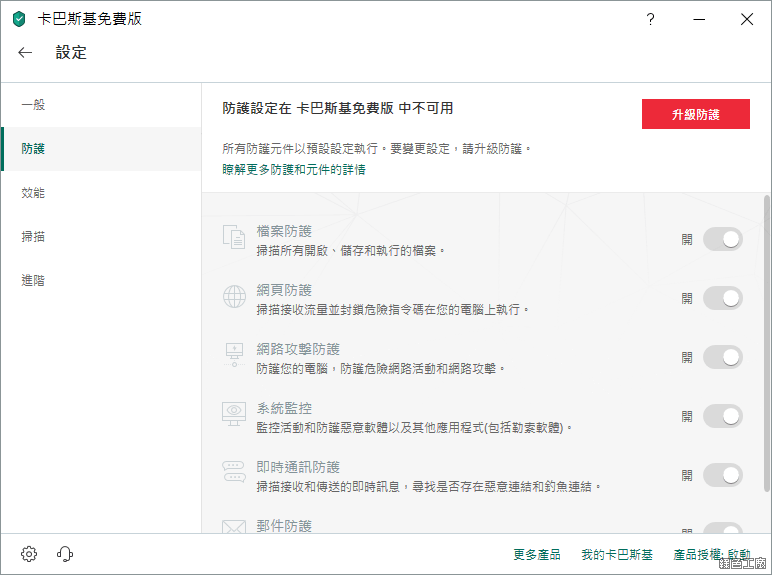Click the 系統監控 eye monitor icon
Image resolution: width=772 pixels, height=575 pixels.
(x=234, y=414)
